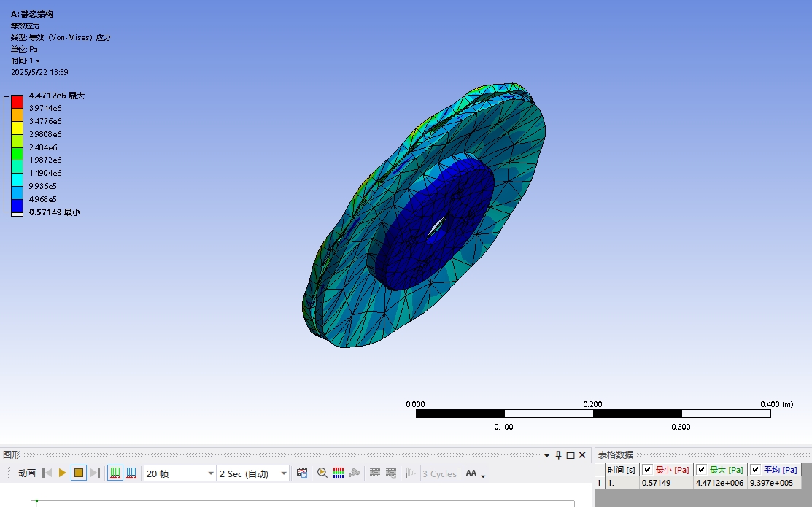
Task: Pin the 图形 graph panel
Action: coord(559,454)
